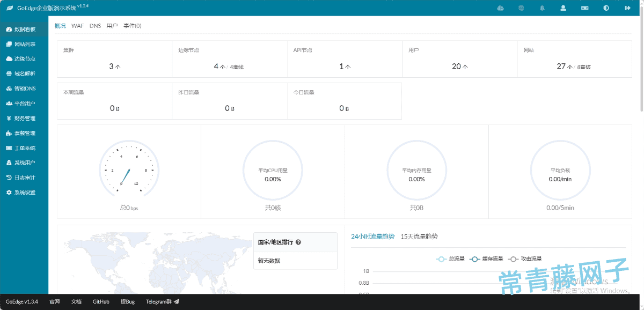
Task: Open 财务管理 in the sidebar
Action: pos(24,118)
